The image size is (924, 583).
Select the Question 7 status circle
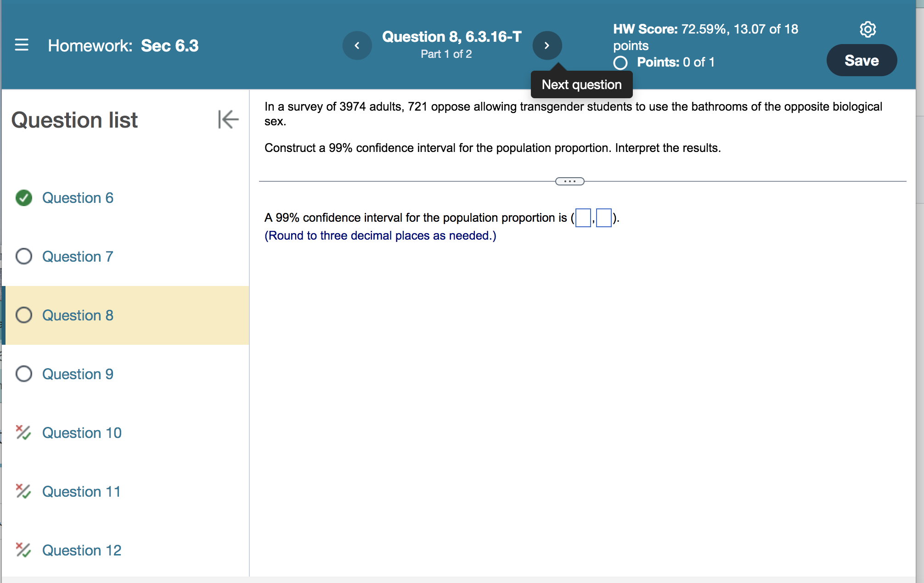[x=24, y=256]
